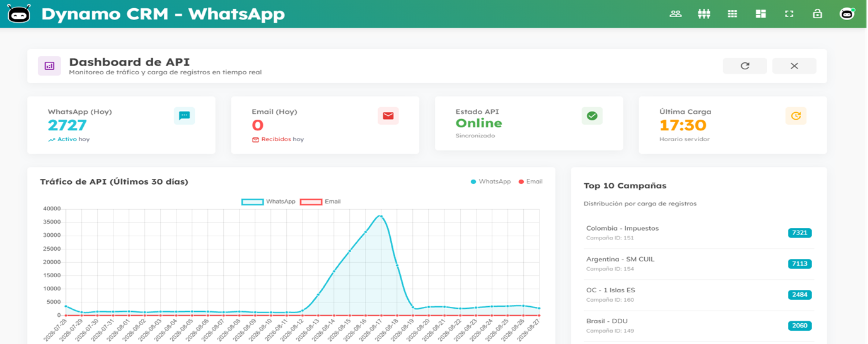The image size is (868, 344).
Task: Click the WhatsApp blue dot legend label
Action: pos(491,181)
